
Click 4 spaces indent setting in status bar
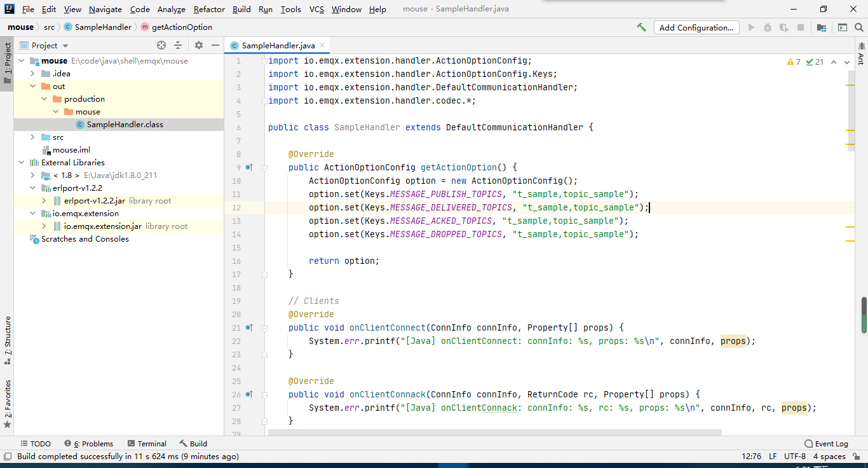point(829,457)
